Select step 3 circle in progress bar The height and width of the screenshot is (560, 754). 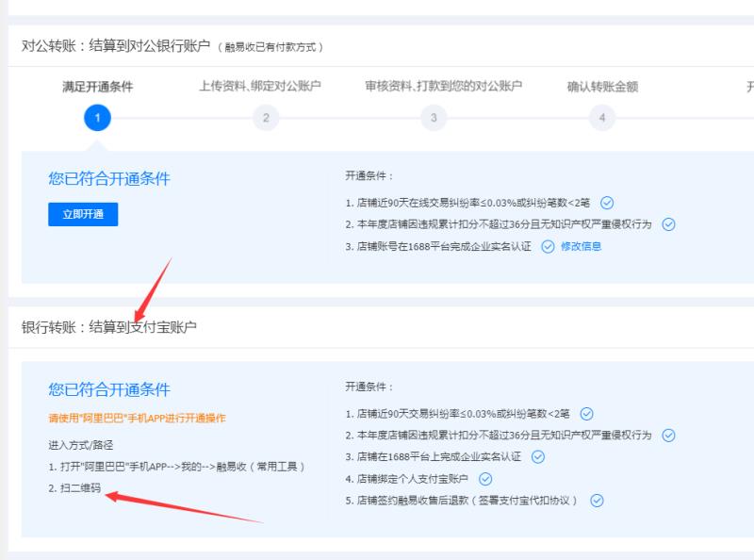(434, 118)
